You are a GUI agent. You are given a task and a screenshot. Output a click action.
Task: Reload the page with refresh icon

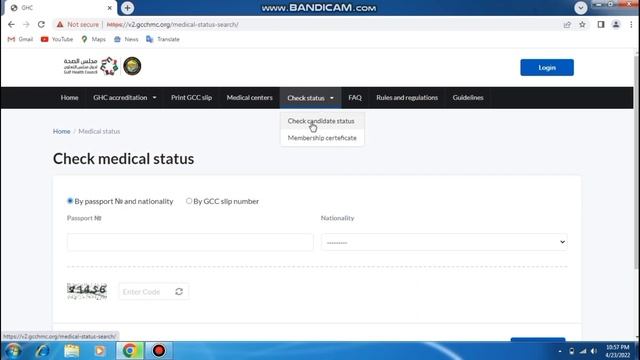pos(41,24)
